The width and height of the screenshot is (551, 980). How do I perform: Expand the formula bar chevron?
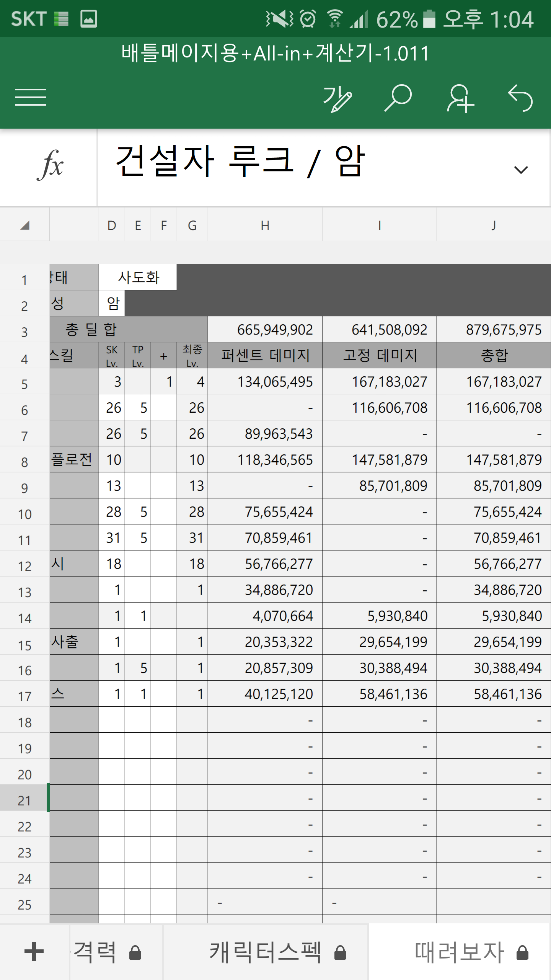pyautogui.click(x=521, y=170)
